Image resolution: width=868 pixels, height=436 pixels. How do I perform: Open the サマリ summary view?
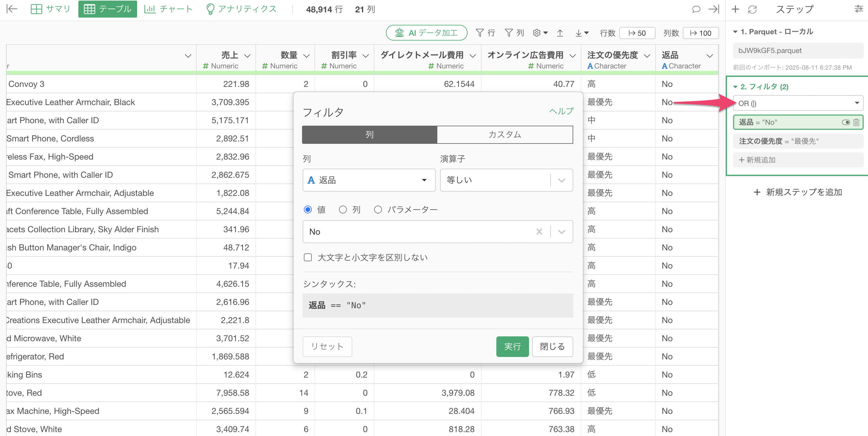coord(50,9)
